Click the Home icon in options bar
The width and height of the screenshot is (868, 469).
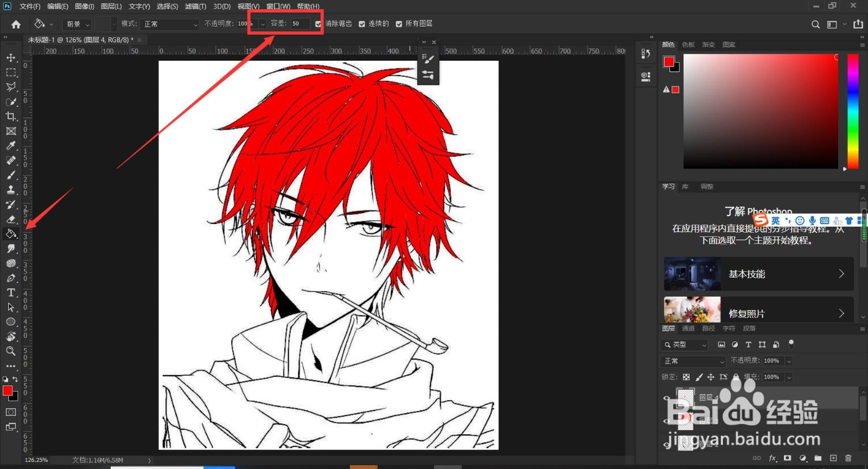(x=16, y=24)
